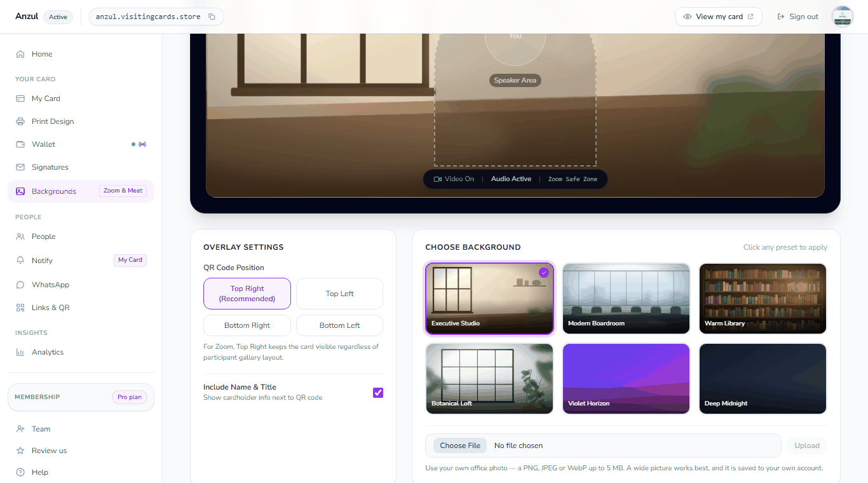
Task: Apply the Violet Horizon background preset
Action: coord(626,379)
